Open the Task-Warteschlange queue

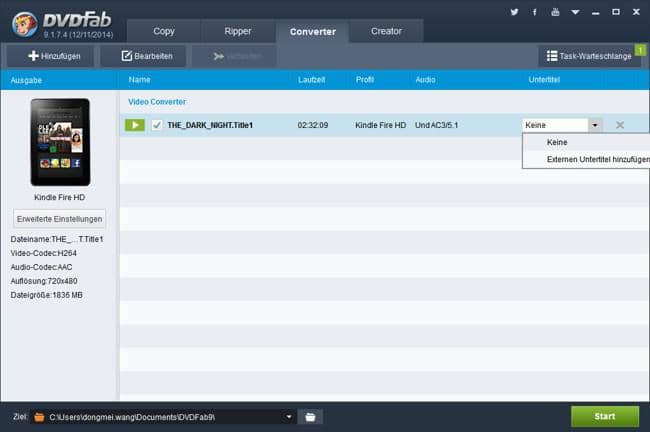[x=589, y=56]
